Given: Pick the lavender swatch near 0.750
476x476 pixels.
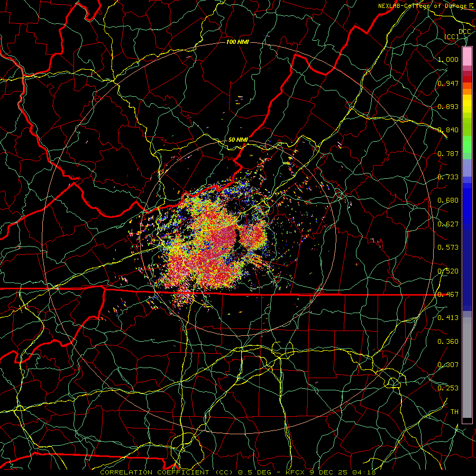Looking at the screenshot, I should 467,168.
